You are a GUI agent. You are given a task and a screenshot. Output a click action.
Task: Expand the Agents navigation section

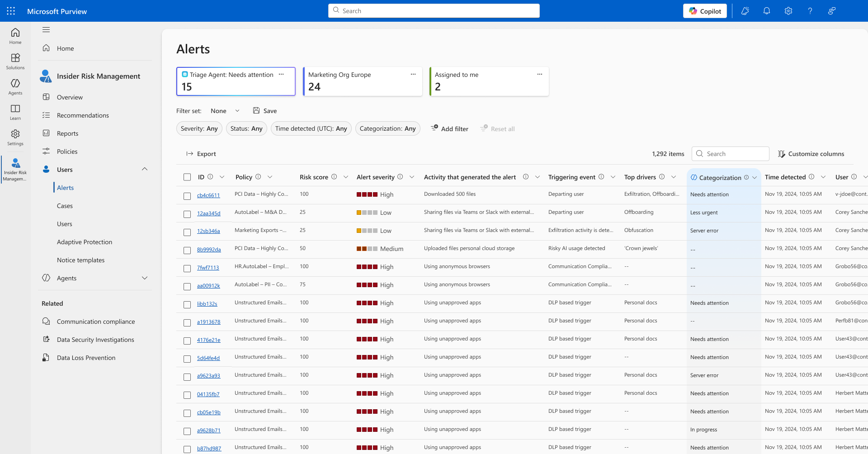pyautogui.click(x=145, y=278)
